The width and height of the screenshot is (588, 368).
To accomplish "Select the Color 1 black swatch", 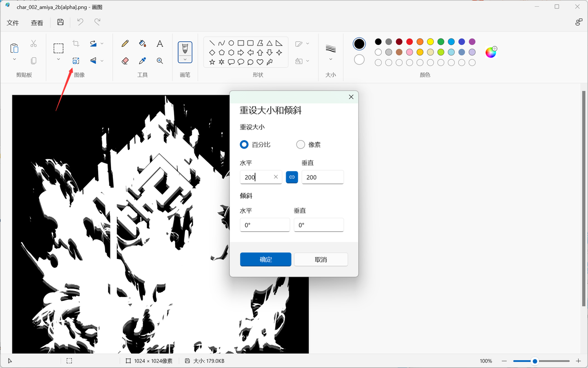I will pyautogui.click(x=359, y=44).
